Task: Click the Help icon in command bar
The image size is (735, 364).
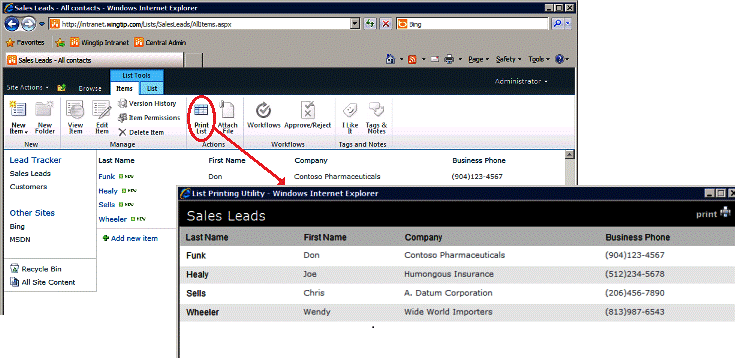Action: (559, 59)
